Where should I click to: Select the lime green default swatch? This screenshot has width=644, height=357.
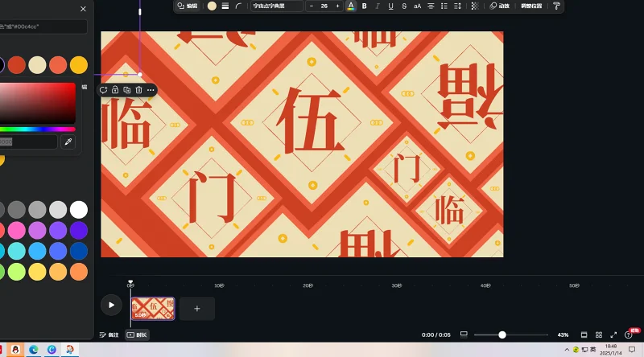pos(17,271)
